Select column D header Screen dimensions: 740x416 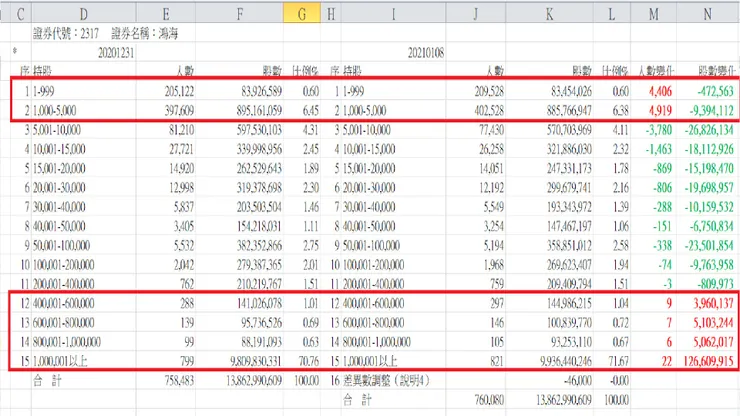click(x=84, y=14)
